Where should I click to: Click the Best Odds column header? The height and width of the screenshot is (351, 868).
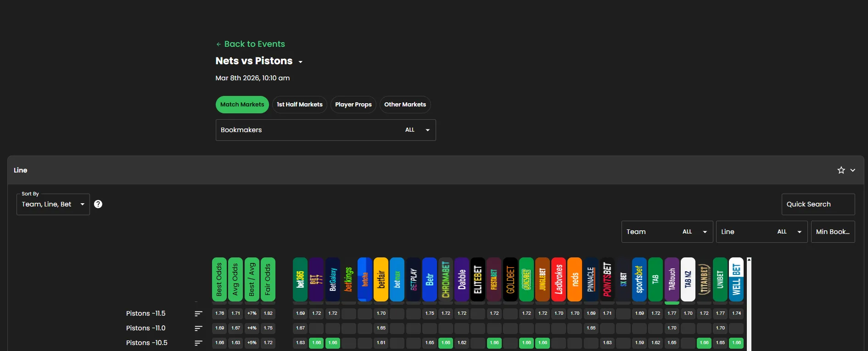[219, 279]
